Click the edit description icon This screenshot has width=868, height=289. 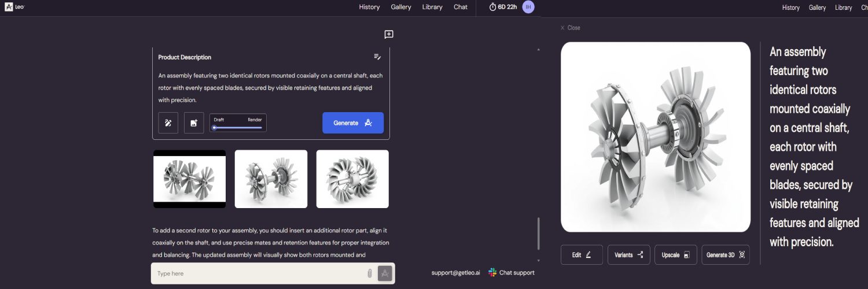coord(377,57)
